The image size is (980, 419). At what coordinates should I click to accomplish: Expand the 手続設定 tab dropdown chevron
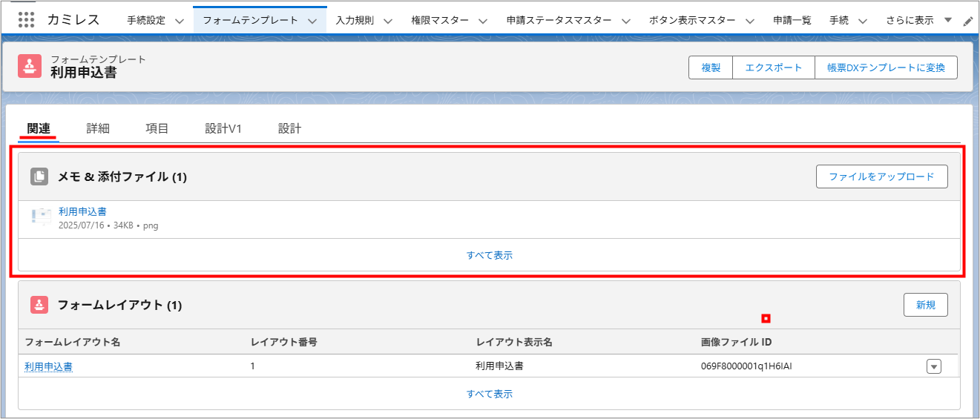coord(180,21)
